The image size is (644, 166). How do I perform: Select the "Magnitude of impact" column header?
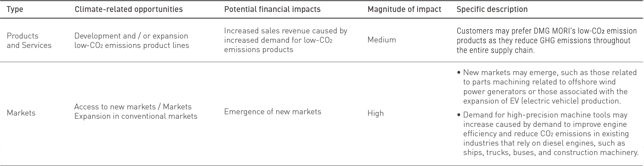point(404,9)
